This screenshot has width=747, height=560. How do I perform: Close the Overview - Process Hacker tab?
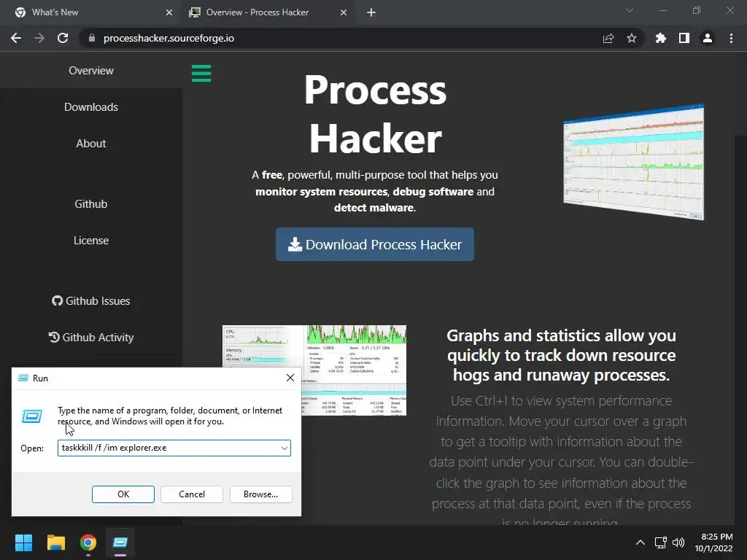click(344, 12)
